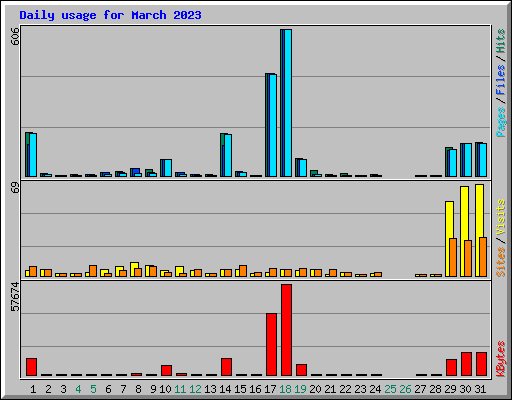Click the Pages legend label
The height and width of the screenshot is (400, 512).
pyautogui.click(x=501, y=122)
